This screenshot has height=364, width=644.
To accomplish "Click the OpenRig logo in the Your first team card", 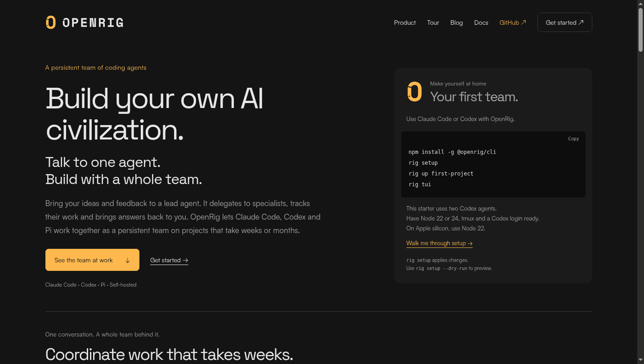I will (415, 91).
